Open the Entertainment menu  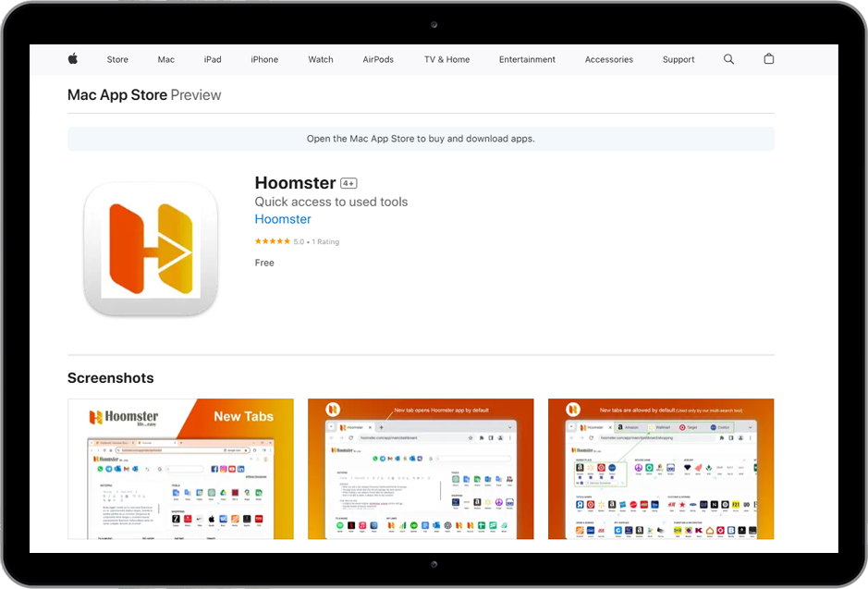(x=527, y=59)
